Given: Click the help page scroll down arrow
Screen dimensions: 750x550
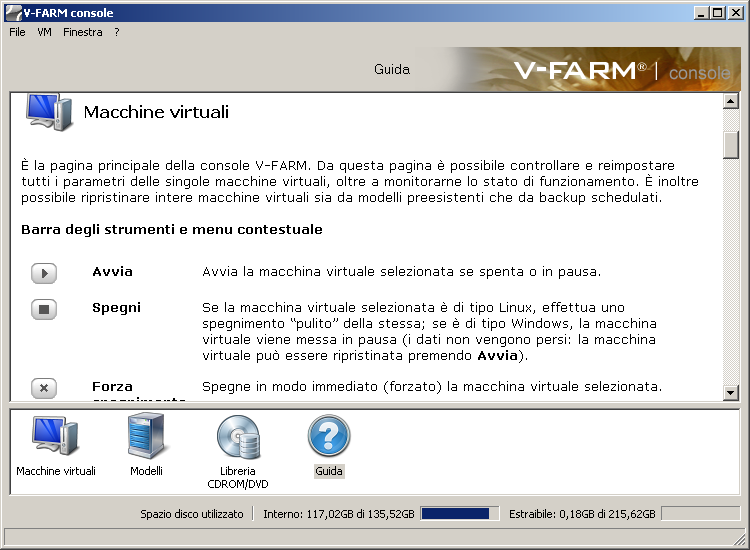Looking at the screenshot, I should [x=730, y=393].
